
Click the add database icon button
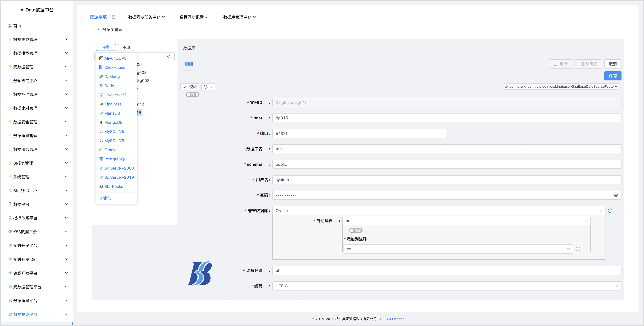pos(106,47)
